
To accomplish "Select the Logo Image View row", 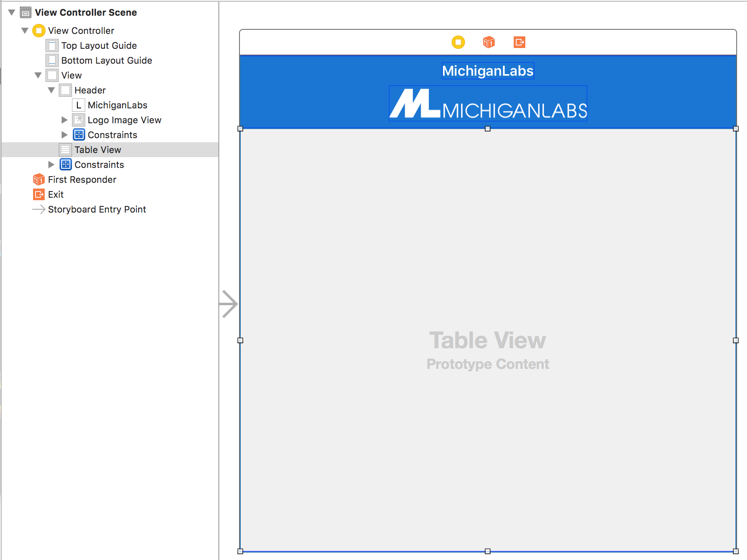I will (110, 120).
